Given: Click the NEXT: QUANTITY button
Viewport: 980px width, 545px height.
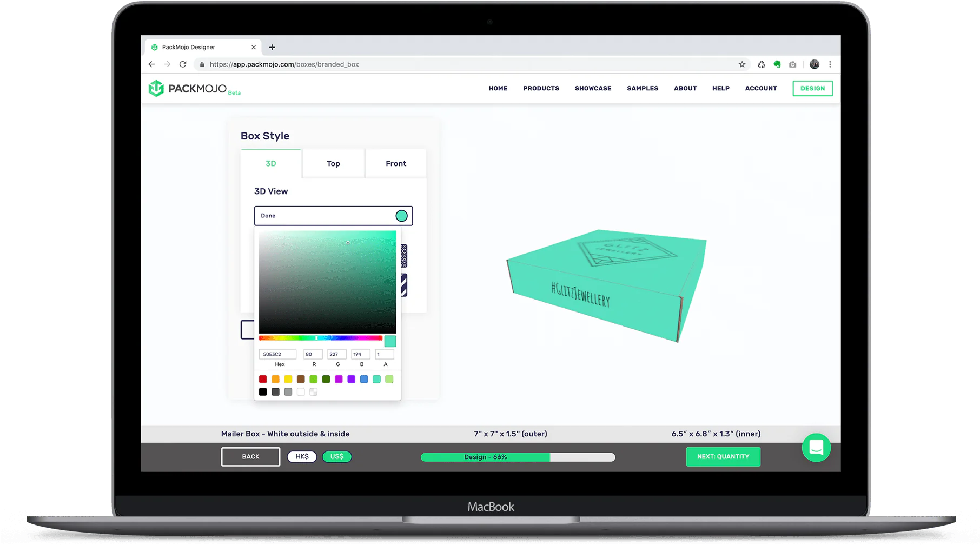Looking at the screenshot, I should point(723,457).
